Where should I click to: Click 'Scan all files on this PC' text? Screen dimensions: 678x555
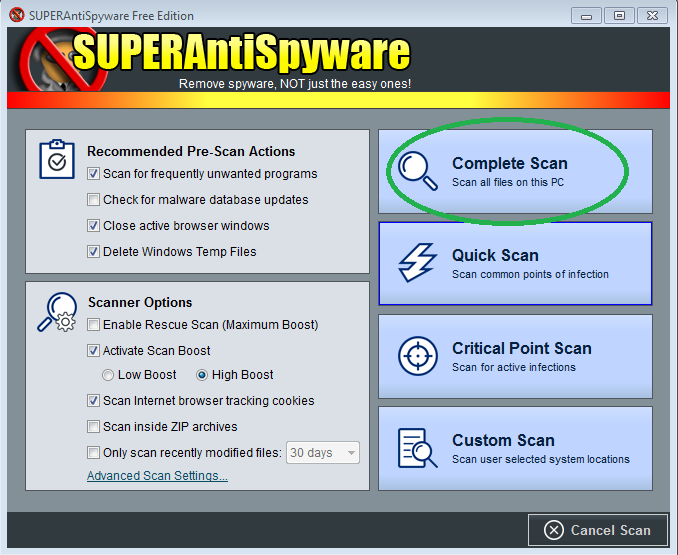[508, 182]
